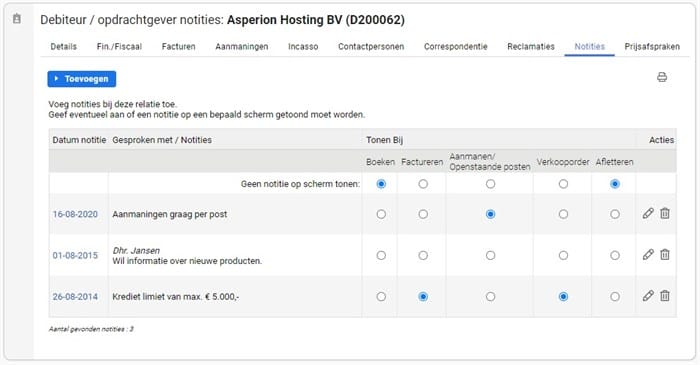700x365 pixels.
Task: Switch to the Fin./Fiscaal tab
Action: [x=119, y=46]
